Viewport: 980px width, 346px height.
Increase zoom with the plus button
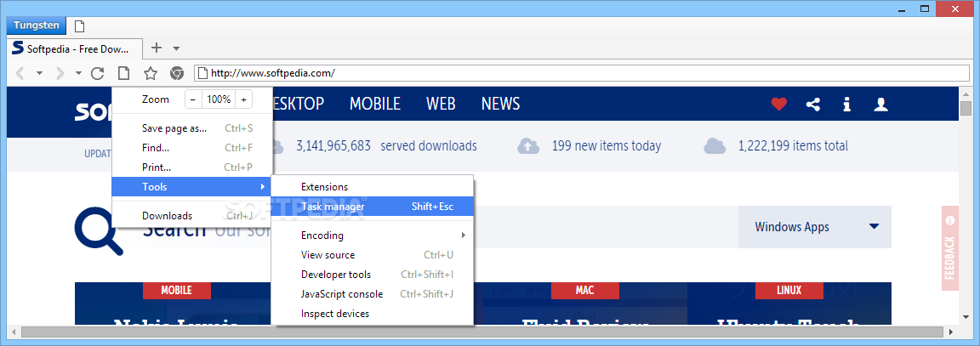pos(244,99)
